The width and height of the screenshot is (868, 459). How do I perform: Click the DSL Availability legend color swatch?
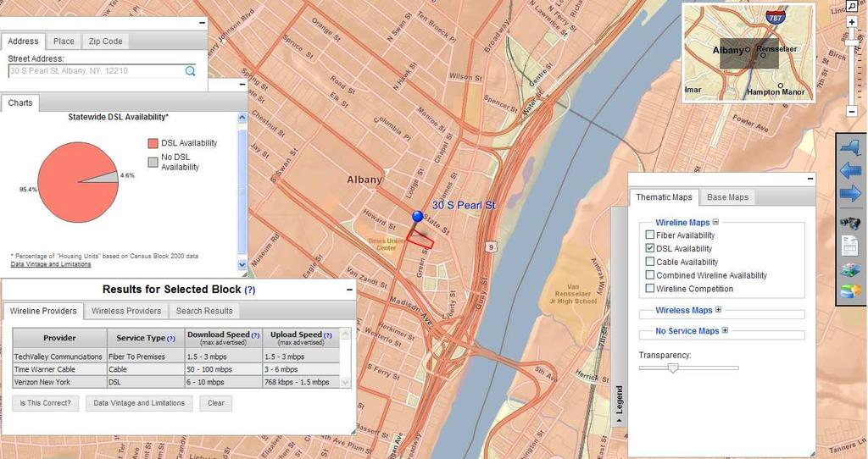pyautogui.click(x=153, y=143)
